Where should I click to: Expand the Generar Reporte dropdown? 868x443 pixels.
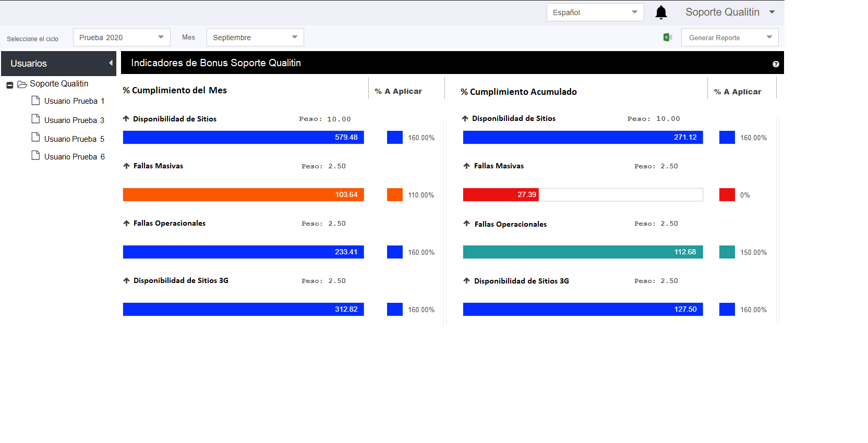[x=730, y=38]
